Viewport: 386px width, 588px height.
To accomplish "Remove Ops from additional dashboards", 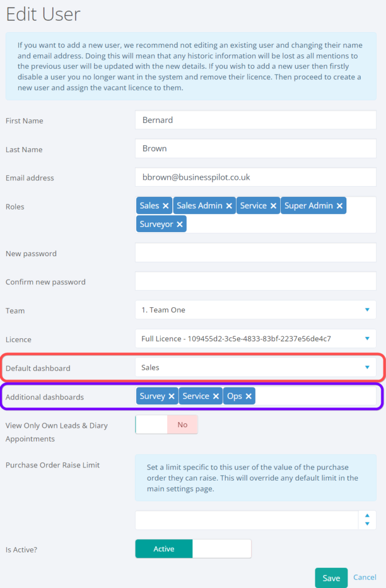I will [x=249, y=396].
